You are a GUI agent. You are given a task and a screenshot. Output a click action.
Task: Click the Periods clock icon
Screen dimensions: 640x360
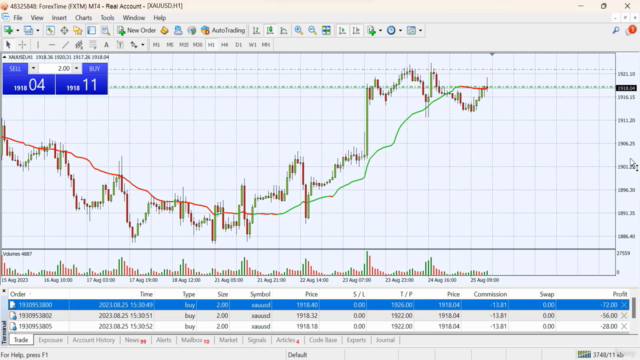point(391,30)
